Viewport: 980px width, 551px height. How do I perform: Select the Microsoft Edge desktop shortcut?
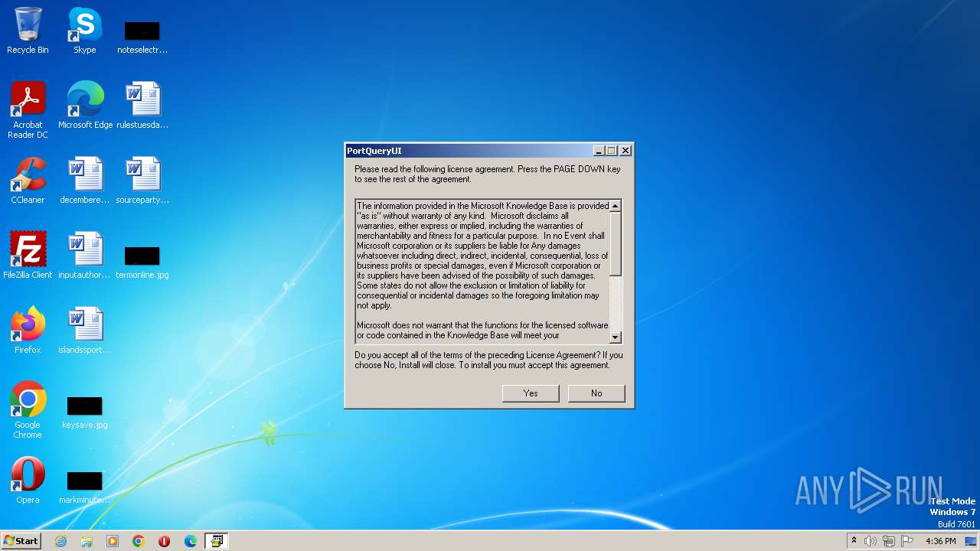click(85, 106)
